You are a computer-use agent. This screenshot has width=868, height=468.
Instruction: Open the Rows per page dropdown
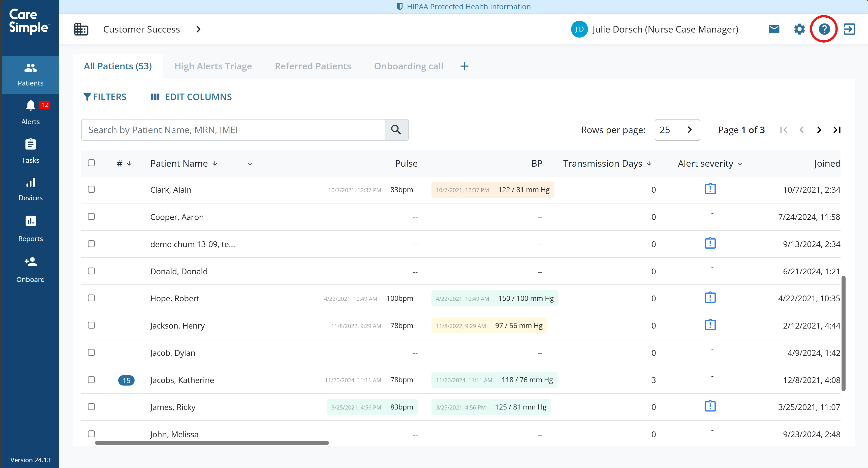tap(677, 130)
